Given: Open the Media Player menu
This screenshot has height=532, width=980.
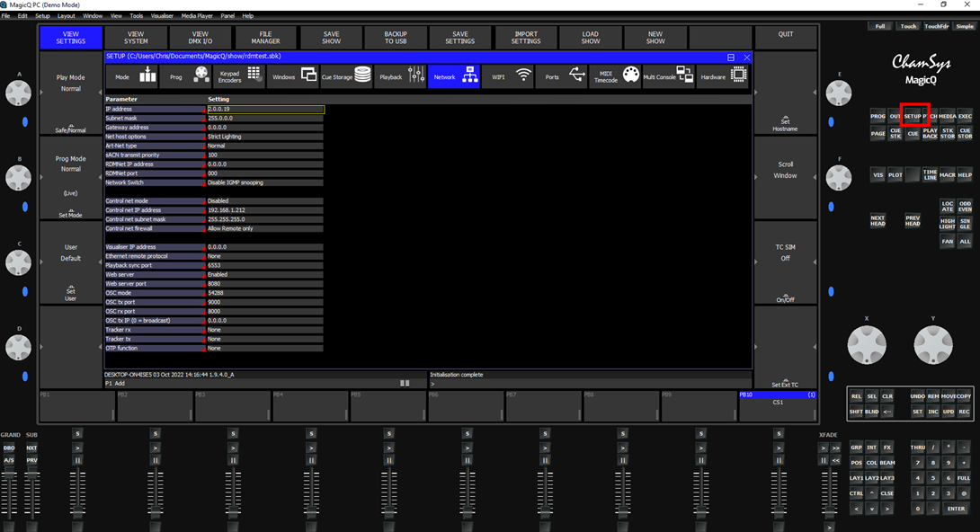Looking at the screenshot, I should coord(197,15).
